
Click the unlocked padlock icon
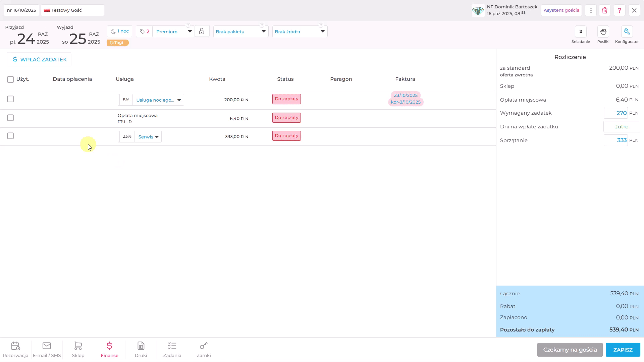click(202, 32)
